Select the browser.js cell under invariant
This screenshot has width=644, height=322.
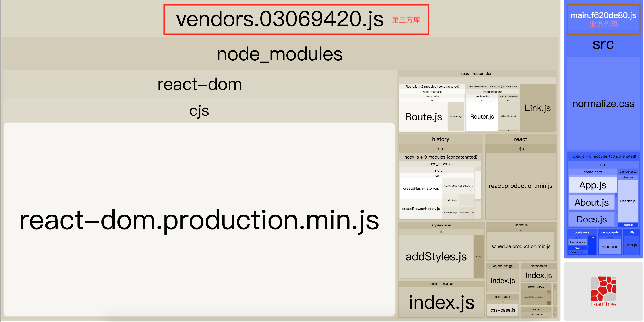click(x=536, y=315)
